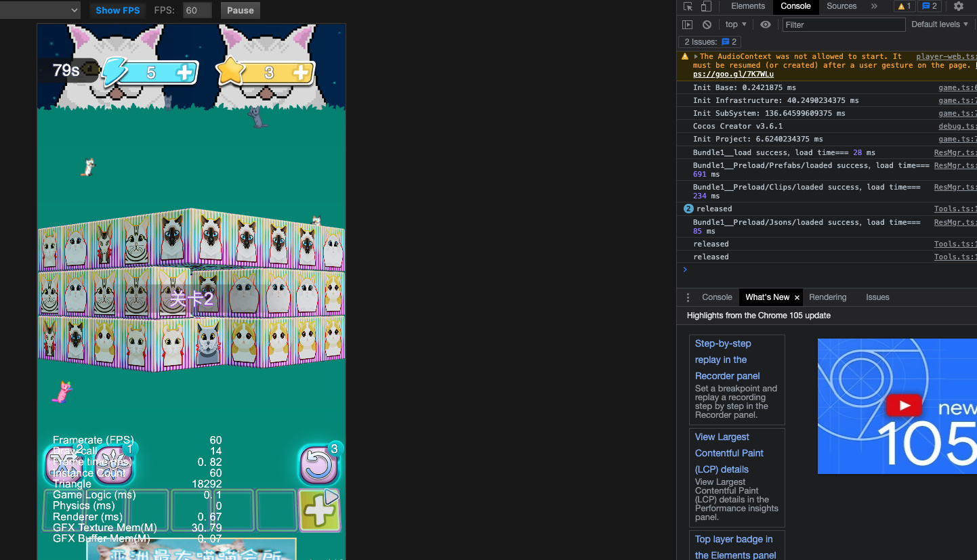977x560 pixels.
Task: Show the console sidebar
Action: pos(687,24)
